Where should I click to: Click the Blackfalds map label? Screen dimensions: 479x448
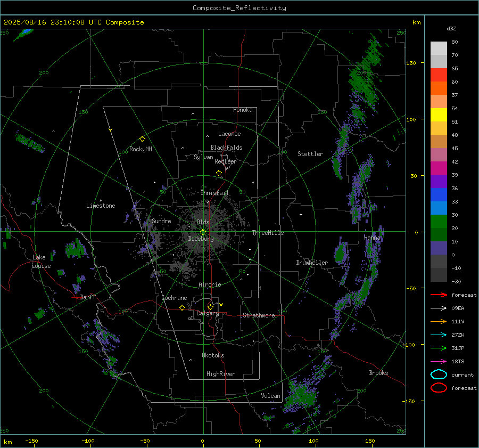point(226,148)
